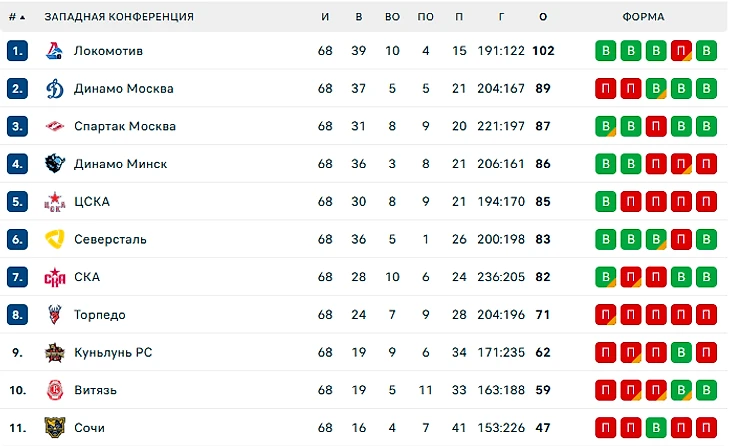
Task: Sort standings by О points column
Action: click(543, 17)
